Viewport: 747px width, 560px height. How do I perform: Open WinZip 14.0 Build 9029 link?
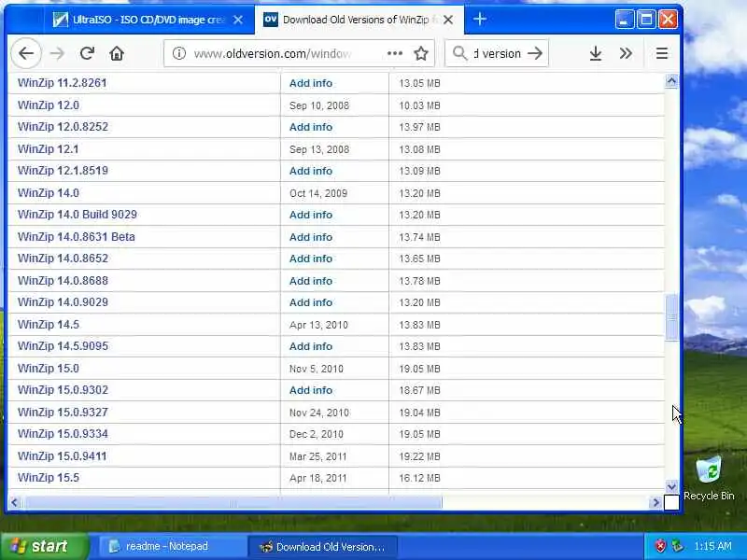pyautogui.click(x=78, y=215)
